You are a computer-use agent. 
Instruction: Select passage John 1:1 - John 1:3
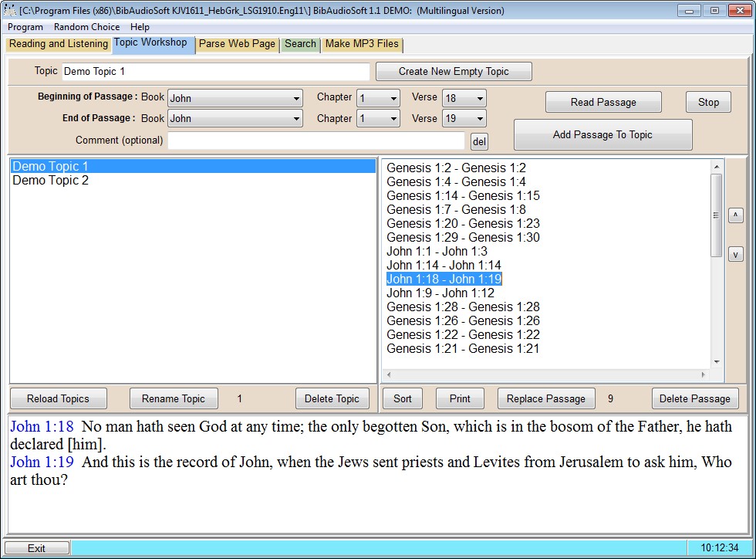tap(437, 252)
